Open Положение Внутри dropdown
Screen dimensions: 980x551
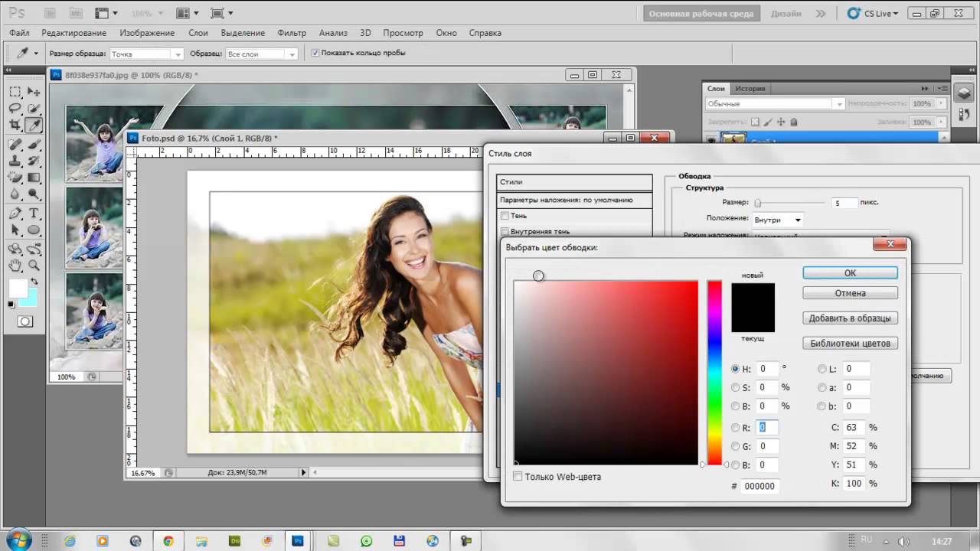(777, 220)
